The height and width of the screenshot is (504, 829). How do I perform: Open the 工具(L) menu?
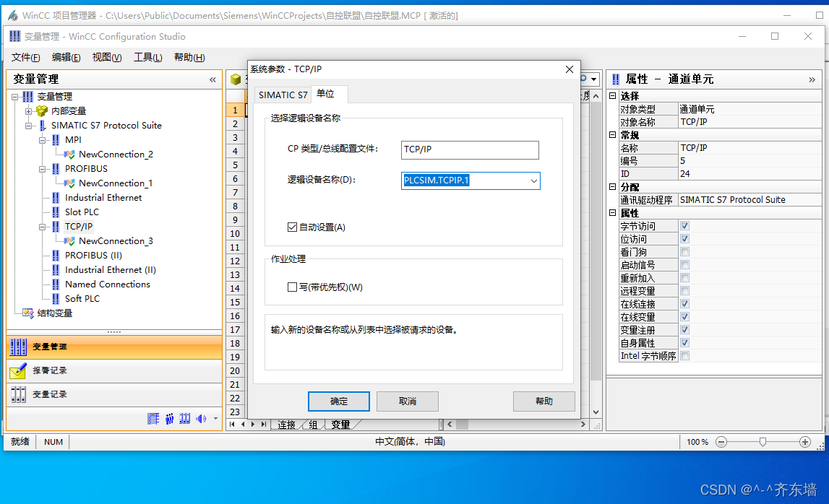[147, 57]
